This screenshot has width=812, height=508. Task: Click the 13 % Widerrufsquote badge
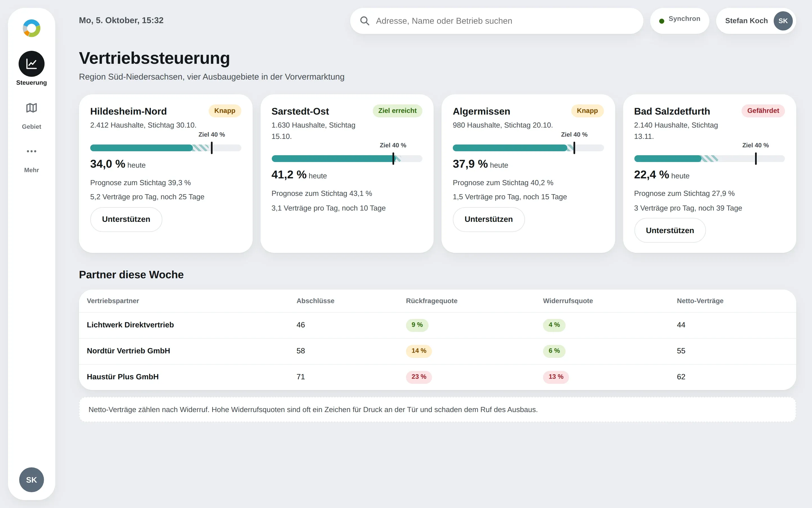tap(556, 377)
